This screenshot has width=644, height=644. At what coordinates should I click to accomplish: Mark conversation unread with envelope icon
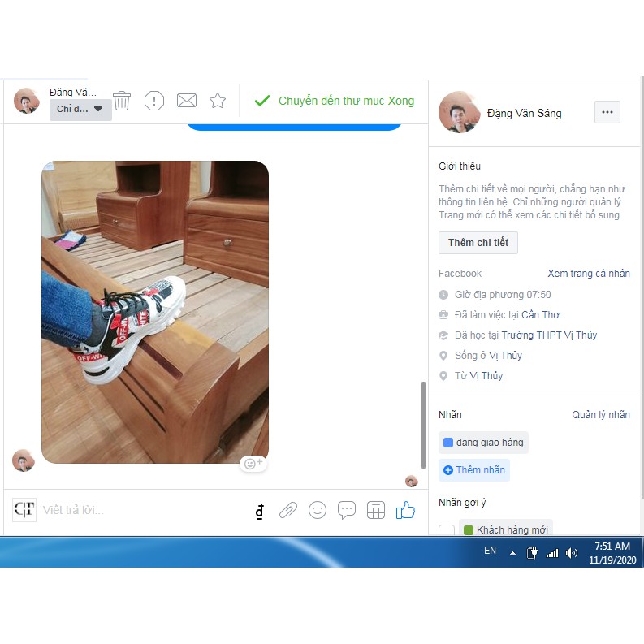click(187, 101)
